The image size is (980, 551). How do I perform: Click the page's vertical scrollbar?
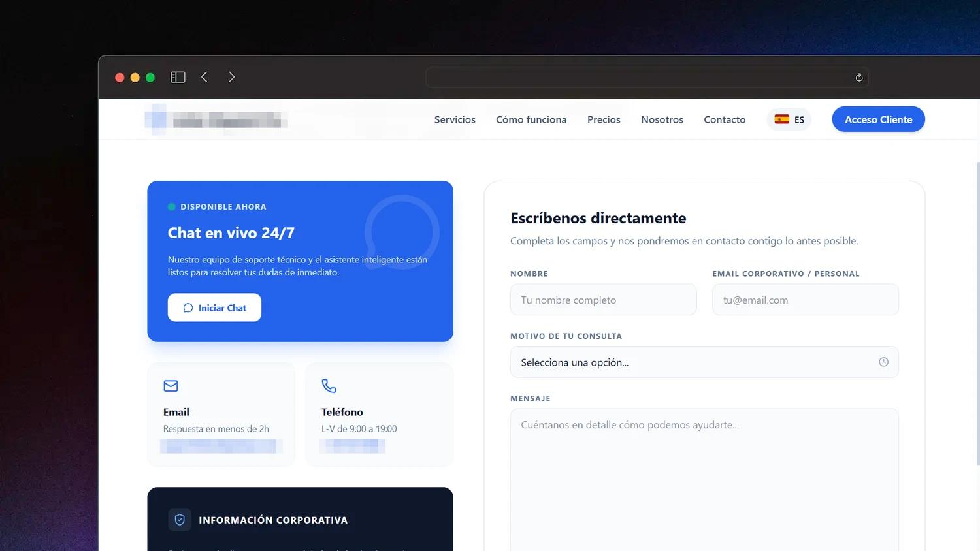977,313
